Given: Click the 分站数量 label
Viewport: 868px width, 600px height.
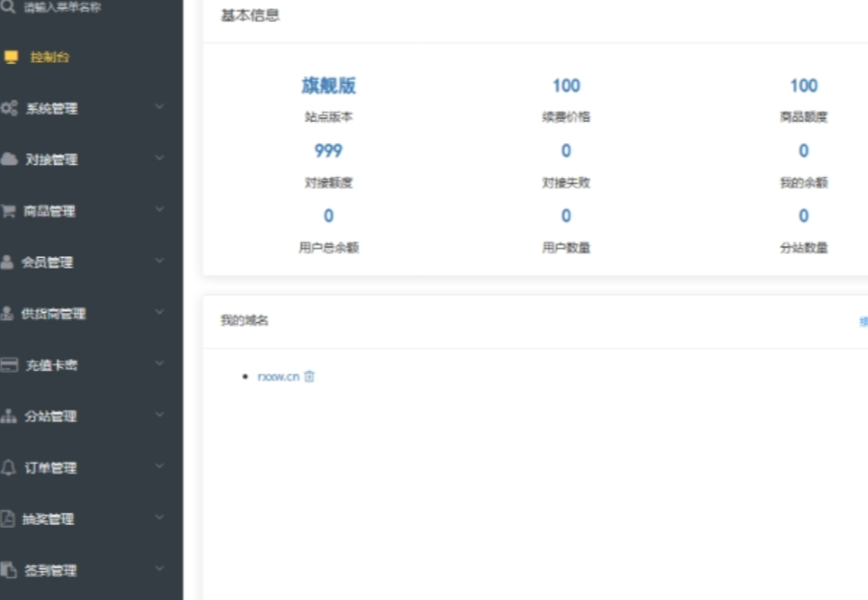Looking at the screenshot, I should [x=804, y=247].
